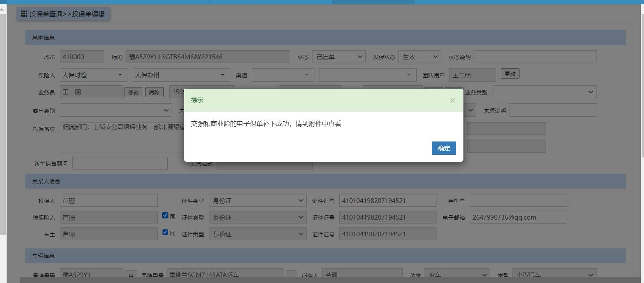The width and height of the screenshot is (644, 283).
Task: Expand the 投保状态 dropdown showing 生效
Action: (419, 57)
